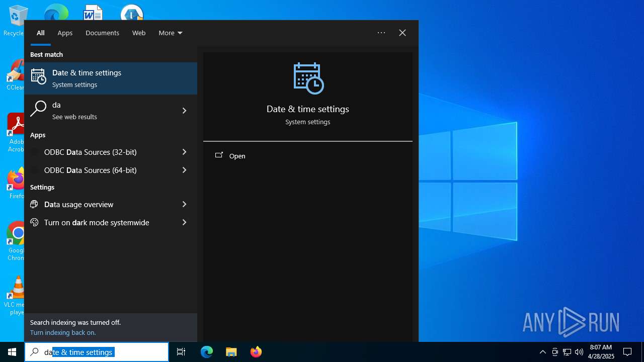Click the calendar clock icon in best match
The image size is (644, 362).
(39, 77)
